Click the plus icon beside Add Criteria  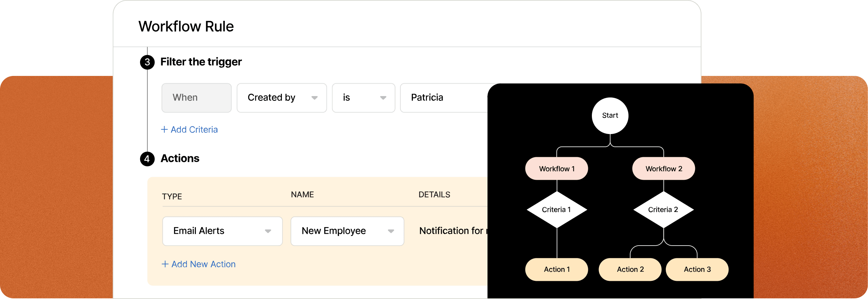coord(165,129)
